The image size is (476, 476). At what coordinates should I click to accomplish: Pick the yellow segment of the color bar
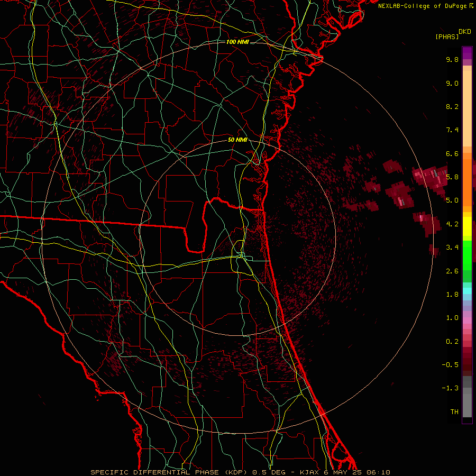(467, 226)
